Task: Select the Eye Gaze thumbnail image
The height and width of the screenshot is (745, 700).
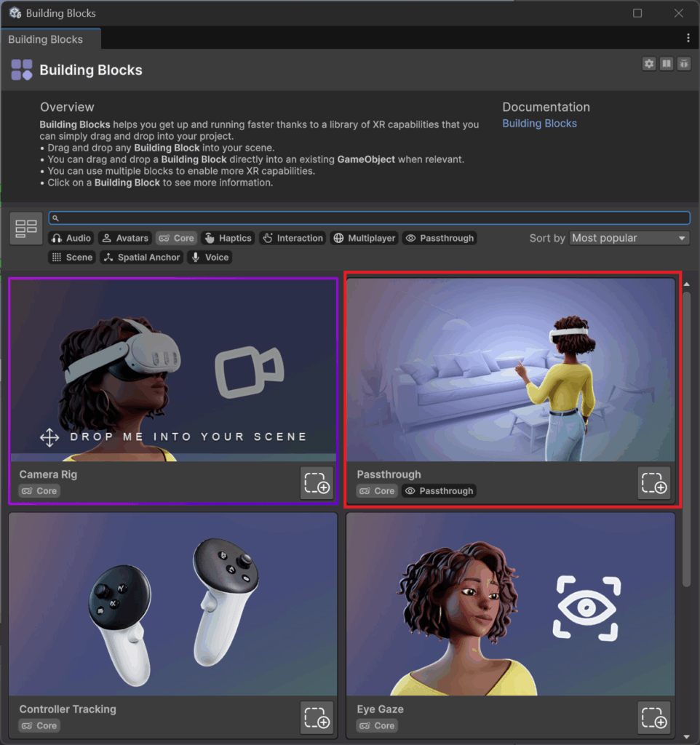Action: click(510, 605)
